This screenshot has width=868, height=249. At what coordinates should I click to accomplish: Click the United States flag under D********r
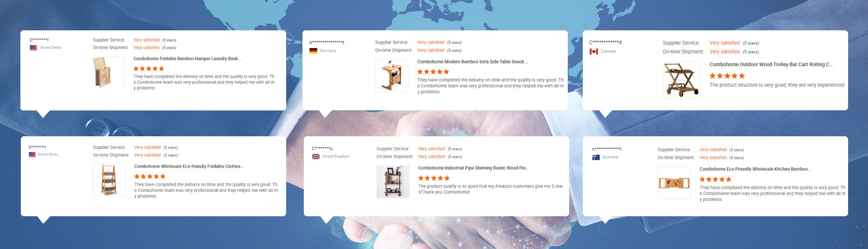pyautogui.click(x=33, y=48)
